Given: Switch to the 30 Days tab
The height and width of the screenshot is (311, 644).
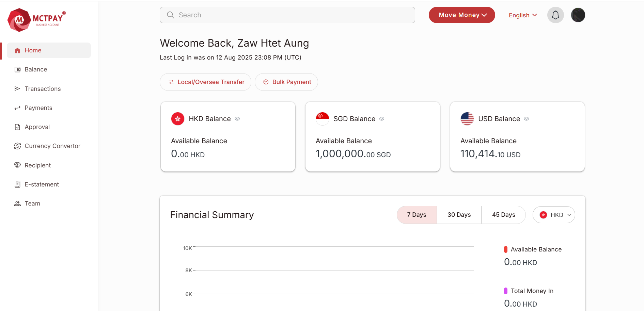Looking at the screenshot, I should point(459,215).
